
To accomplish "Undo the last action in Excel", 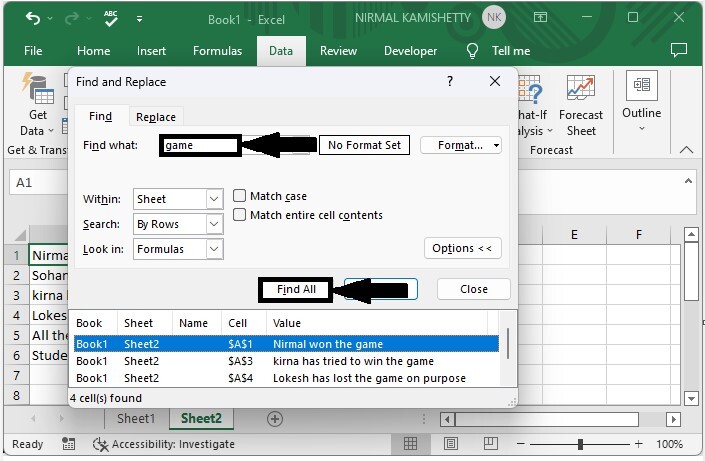I will click(32, 18).
